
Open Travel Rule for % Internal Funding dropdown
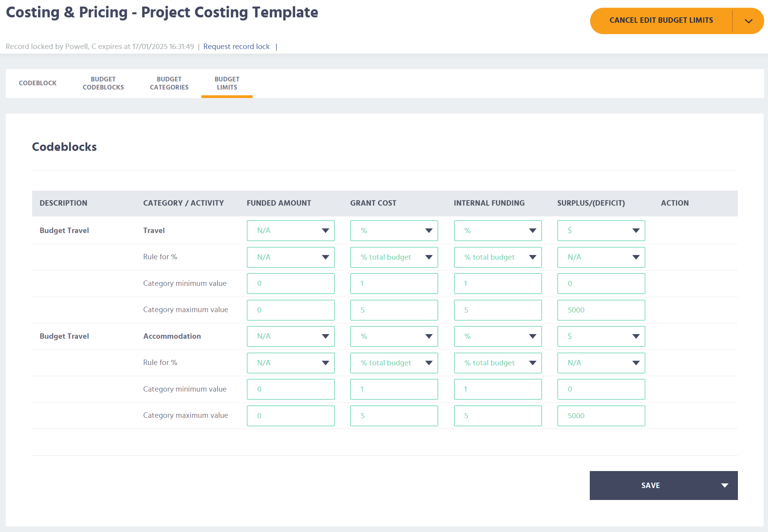[x=498, y=257]
